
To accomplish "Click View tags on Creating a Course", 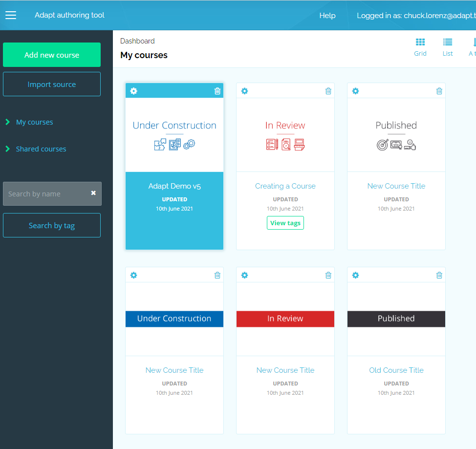I will click(x=285, y=223).
